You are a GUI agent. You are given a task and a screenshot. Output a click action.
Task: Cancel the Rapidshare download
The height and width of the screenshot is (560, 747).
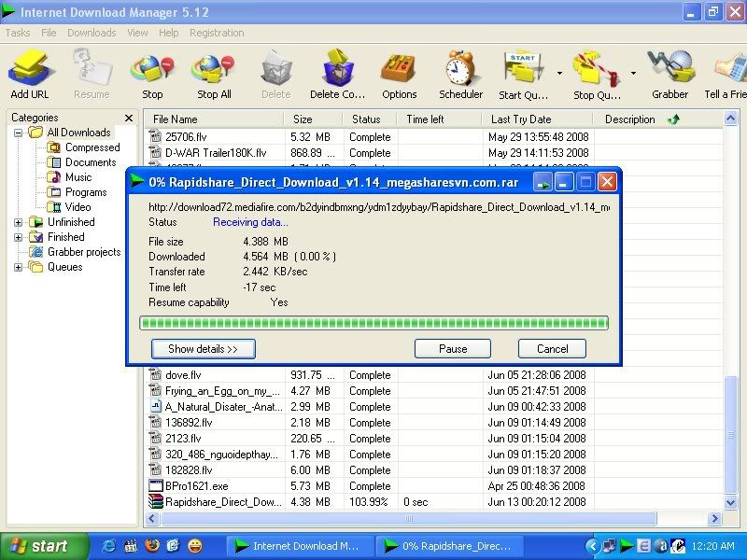[552, 349]
